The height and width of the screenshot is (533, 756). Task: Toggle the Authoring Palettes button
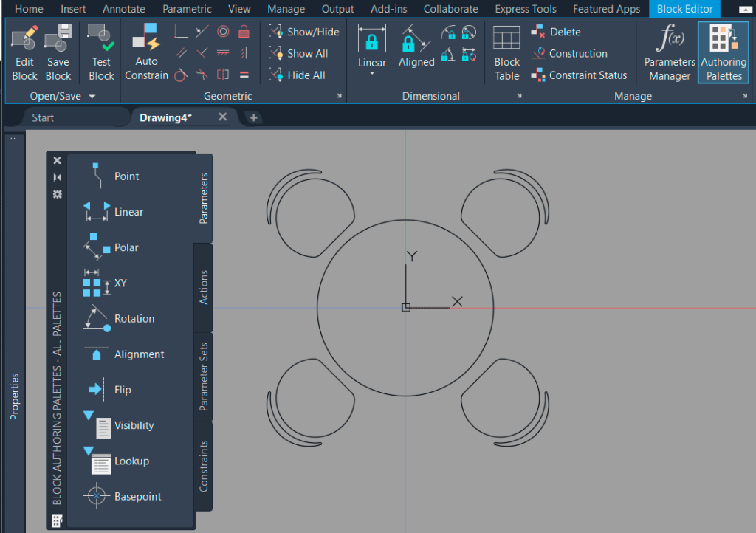pos(723,52)
